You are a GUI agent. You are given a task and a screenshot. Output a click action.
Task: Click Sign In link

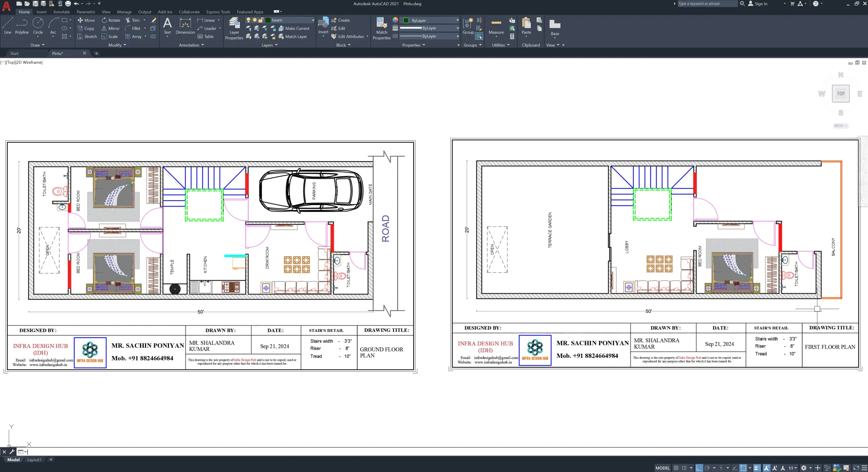pyautogui.click(x=758, y=4)
